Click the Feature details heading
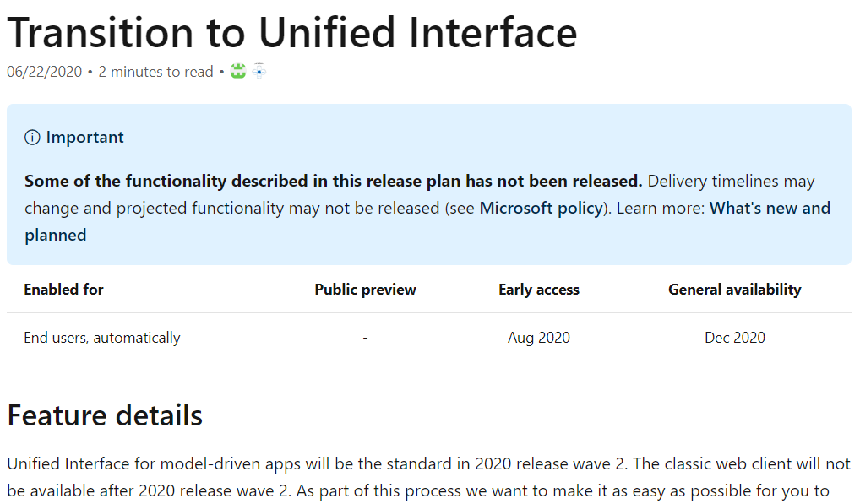This screenshot has width=860, height=504. tap(105, 415)
